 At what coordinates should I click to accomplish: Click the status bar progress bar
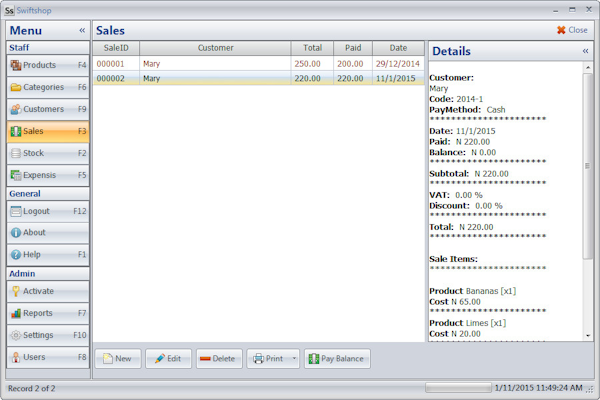pos(458,388)
